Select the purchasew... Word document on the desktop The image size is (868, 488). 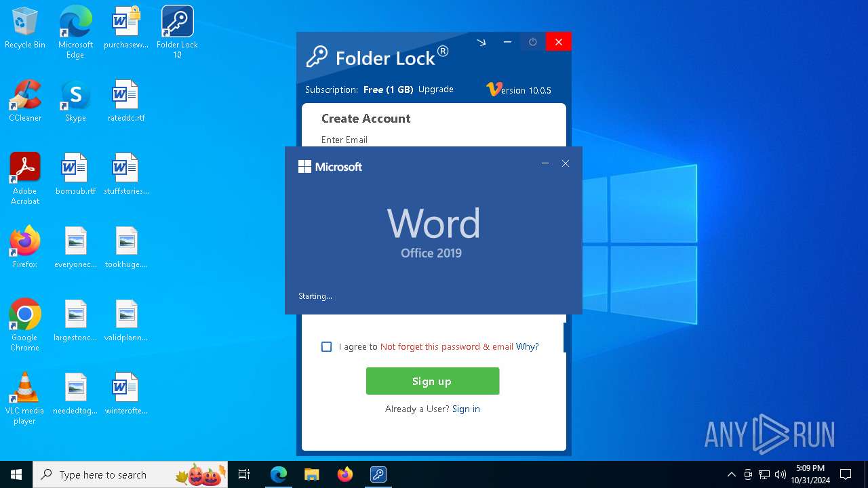[125, 28]
